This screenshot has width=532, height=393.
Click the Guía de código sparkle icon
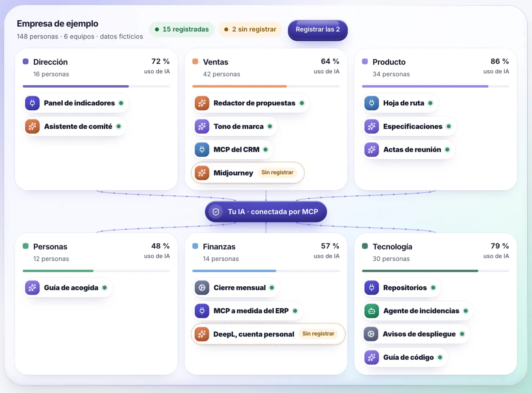[x=371, y=357]
